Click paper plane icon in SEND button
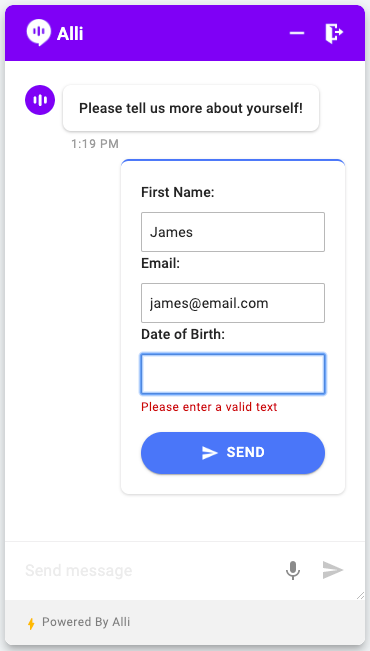The width and height of the screenshot is (370, 651). point(210,453)
